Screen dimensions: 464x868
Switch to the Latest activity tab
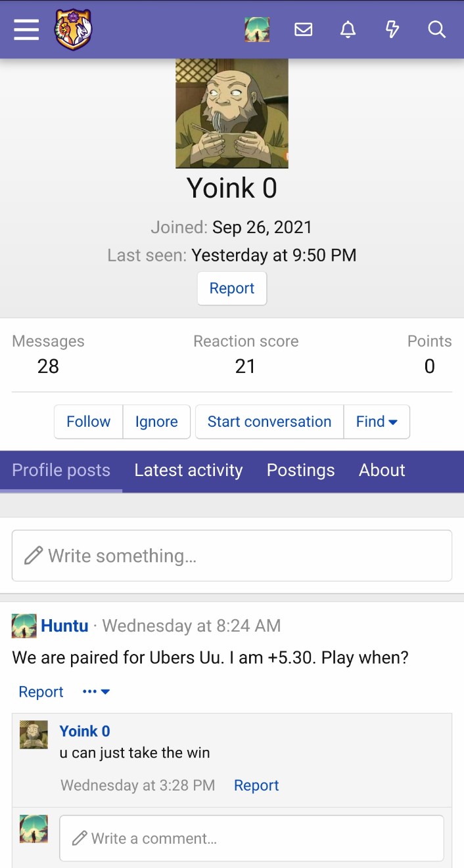point(189,470)
